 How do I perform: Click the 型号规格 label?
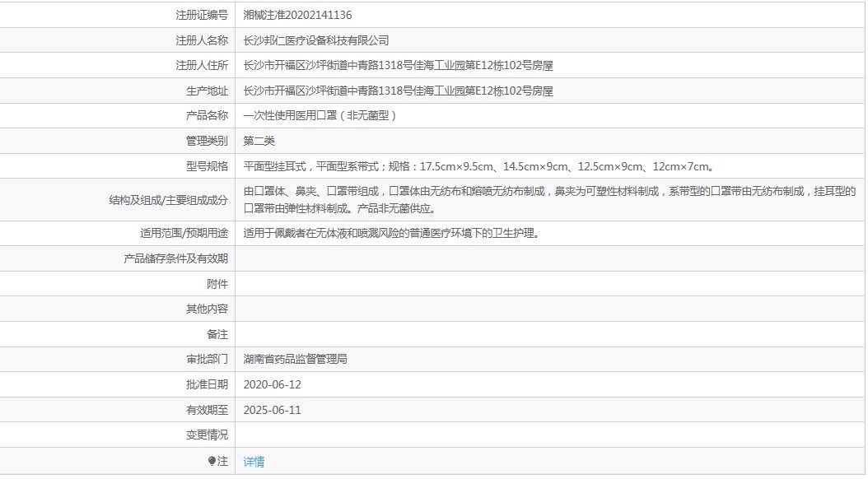point(207,166)
